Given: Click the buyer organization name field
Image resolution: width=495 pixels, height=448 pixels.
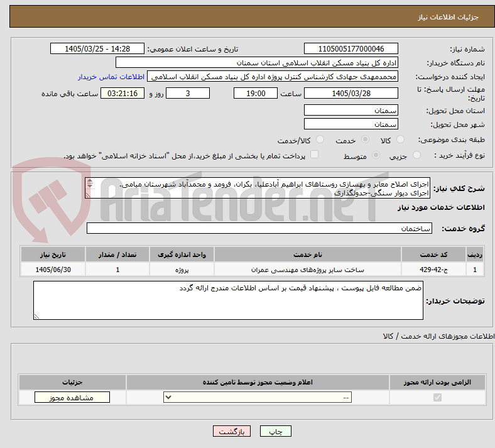Looking at the screenshot, I should [x=257, y=62].
